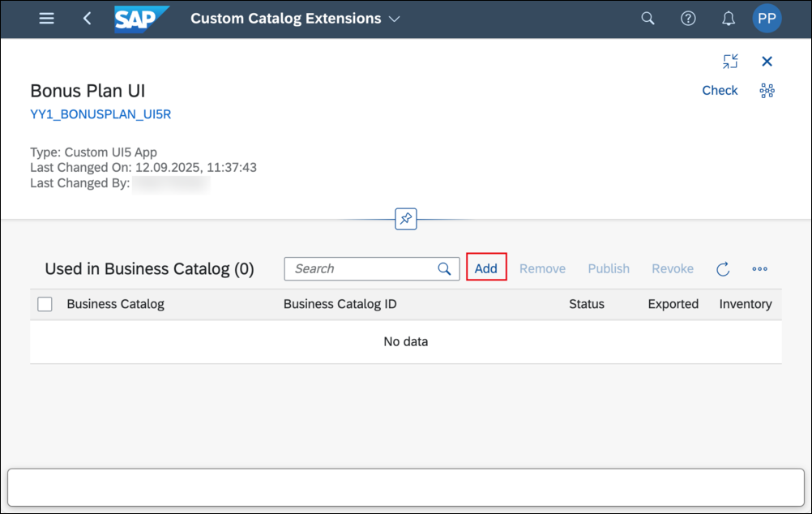Image resolution: width=812 pixels, height=514 pixels.
Task: Close the Bonus Plan UI detail page
Action: (x=767, y=61)
